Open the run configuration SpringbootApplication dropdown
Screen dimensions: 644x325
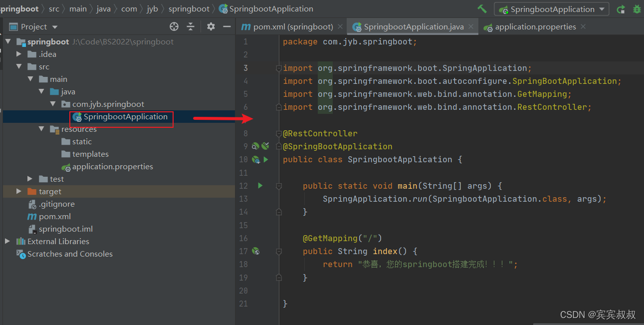tap(551, 9)
